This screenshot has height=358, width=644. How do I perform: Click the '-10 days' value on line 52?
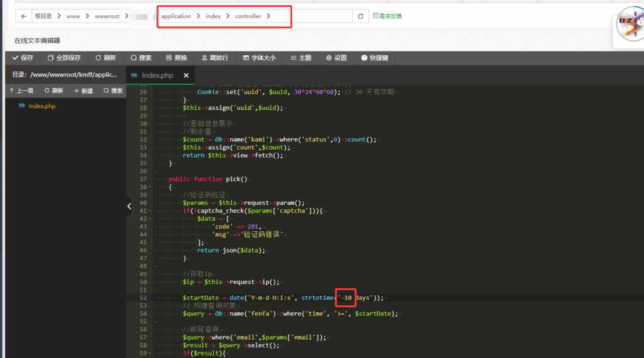pyautogui.click(x=355, y=298)
